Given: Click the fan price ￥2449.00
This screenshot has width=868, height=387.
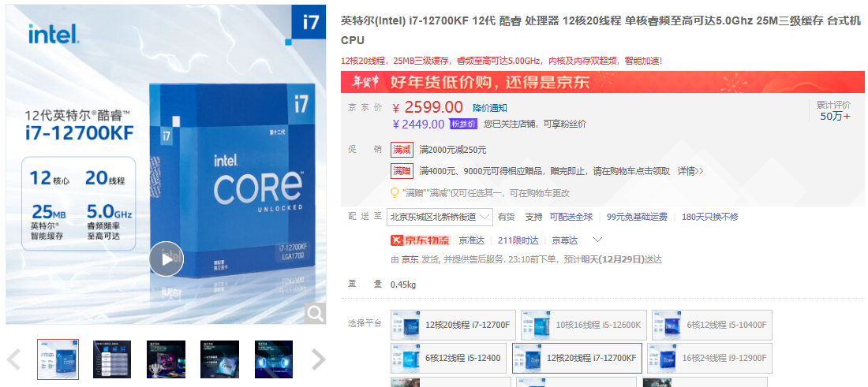Looking at the screenshot, I should (418, 125).
